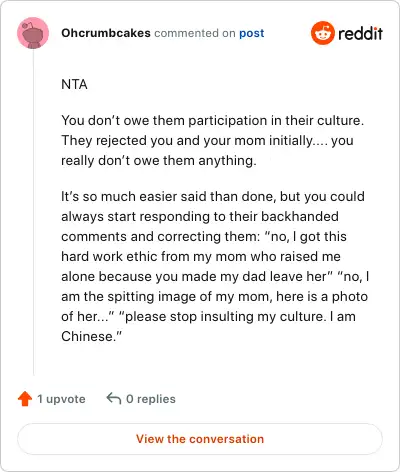400x472 pixels.
Task: Follow the blue "post" link
Action: click(x=252, y=33)
